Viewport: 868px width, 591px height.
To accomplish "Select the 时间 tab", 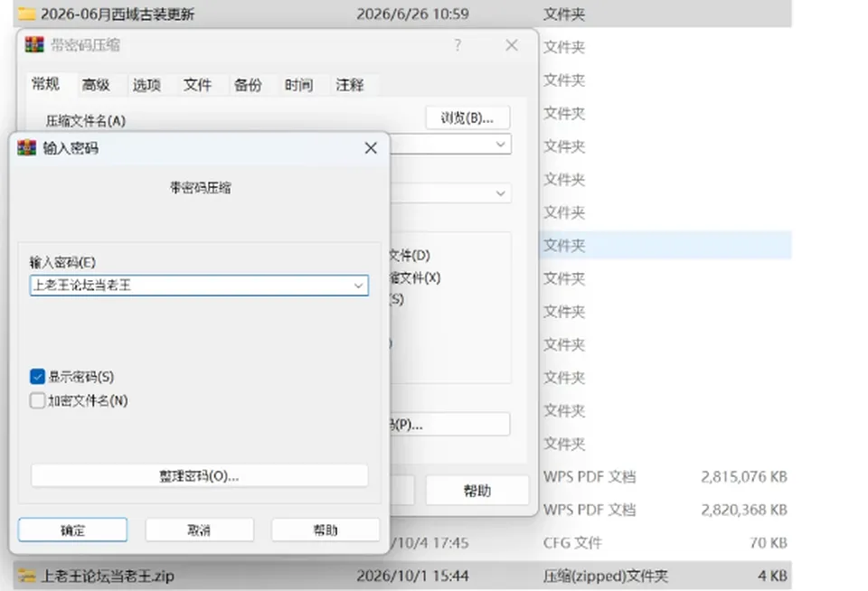I will (298, 85).
